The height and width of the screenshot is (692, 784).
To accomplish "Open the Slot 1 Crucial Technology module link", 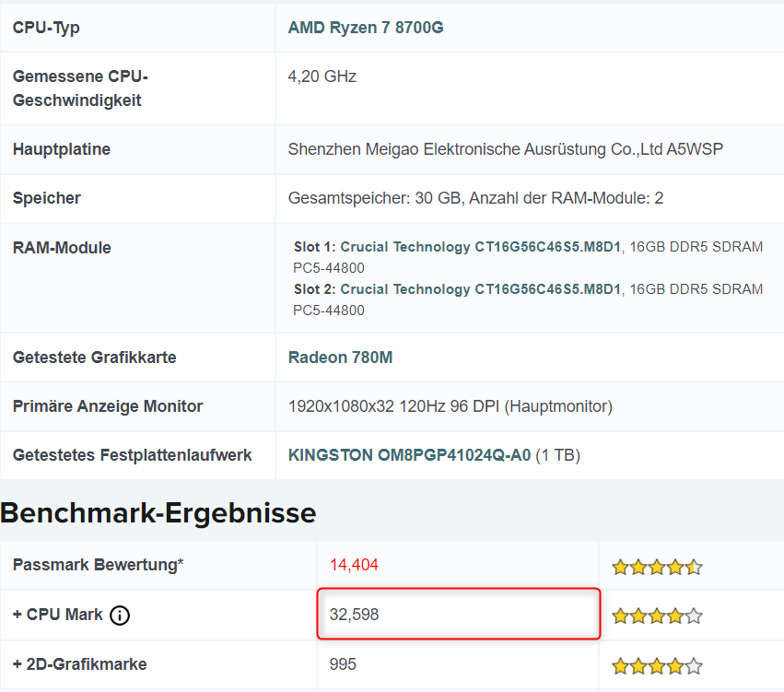I will [x=480, y=247].
